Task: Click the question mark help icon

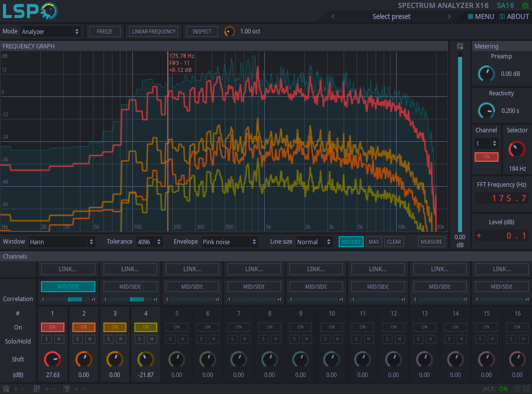Action: point(517,389)
